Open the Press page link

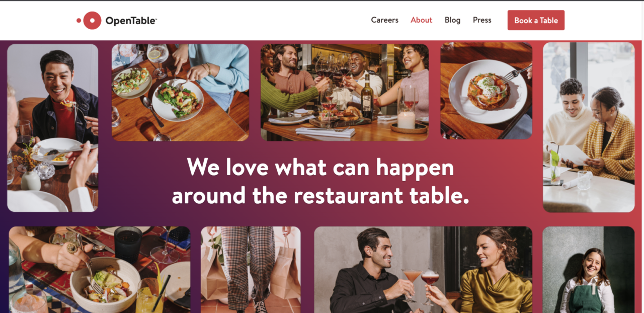click(x=482, y=20)
